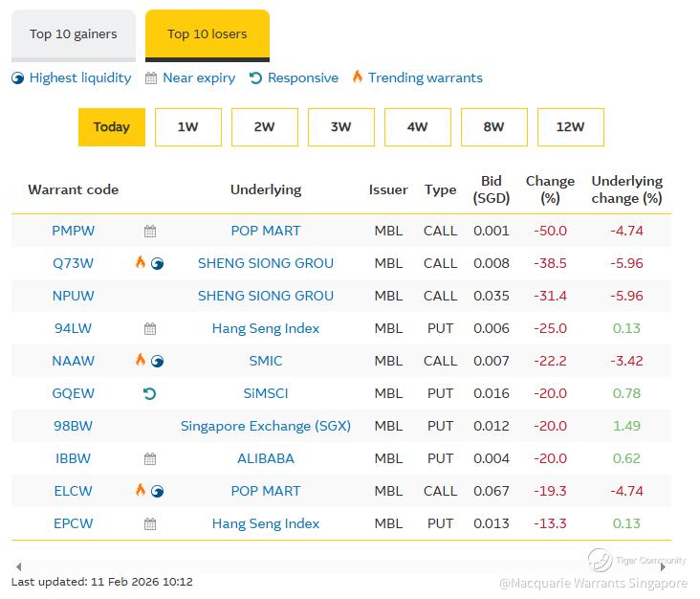Click the calendar icon in the 94LW row

[x=150, y=328]
